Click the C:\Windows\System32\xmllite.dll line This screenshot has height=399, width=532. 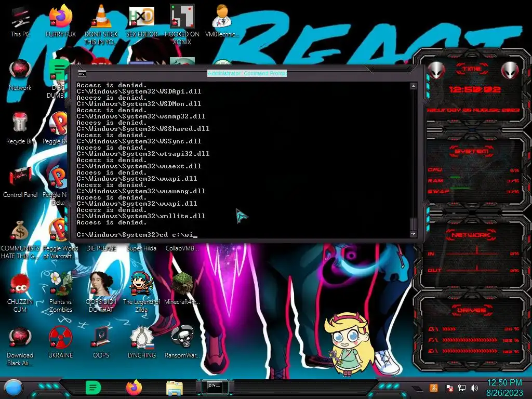click(x=141, y=216)
